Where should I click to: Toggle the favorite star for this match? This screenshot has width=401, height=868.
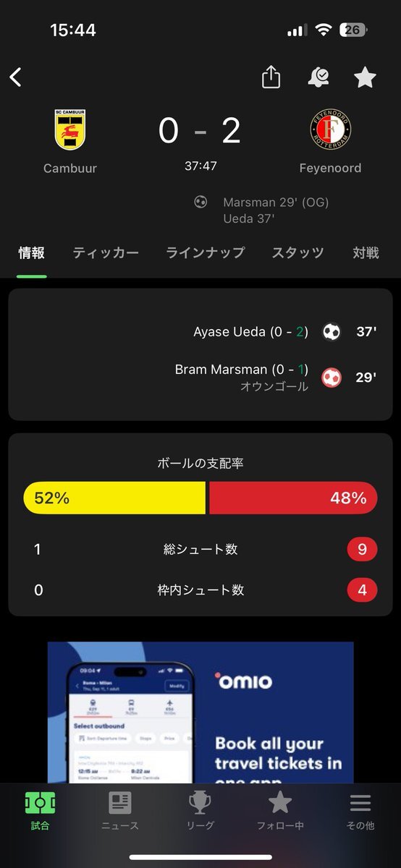[365, 77]
